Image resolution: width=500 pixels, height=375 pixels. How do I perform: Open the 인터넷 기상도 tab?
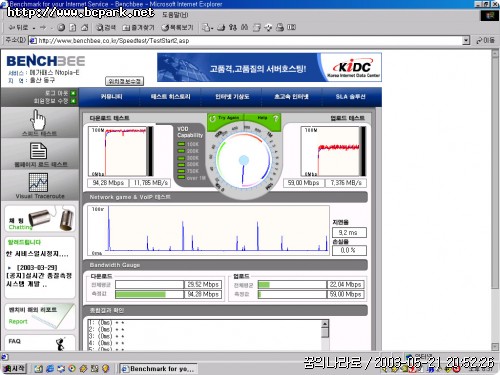point(232,97)
